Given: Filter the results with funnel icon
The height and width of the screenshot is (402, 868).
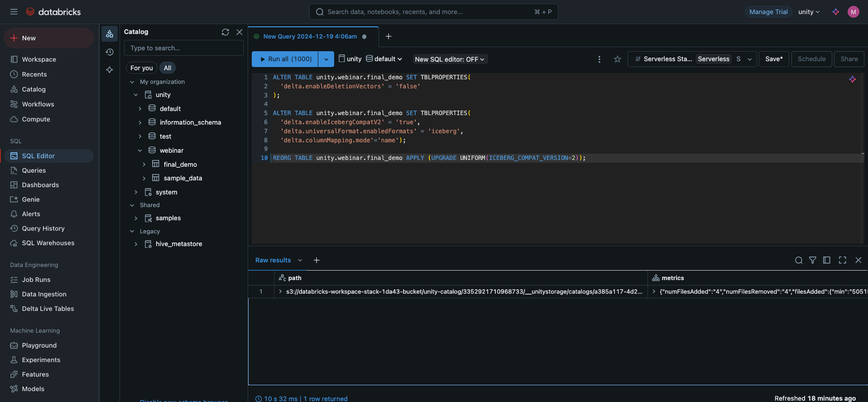Looking at the screenshot, I should 812,260.
